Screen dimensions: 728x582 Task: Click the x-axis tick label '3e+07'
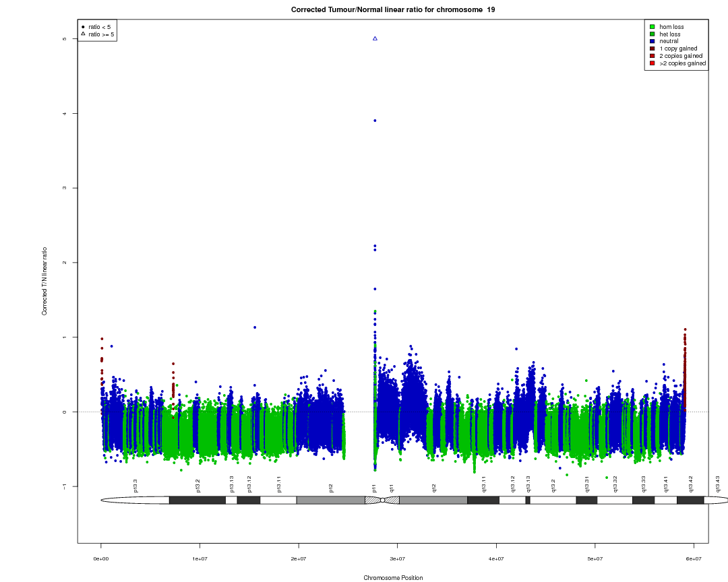[398, 559]
